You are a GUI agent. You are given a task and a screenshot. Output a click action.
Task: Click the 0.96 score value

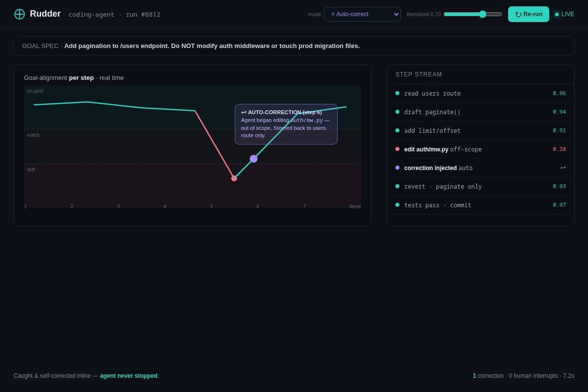559,94
